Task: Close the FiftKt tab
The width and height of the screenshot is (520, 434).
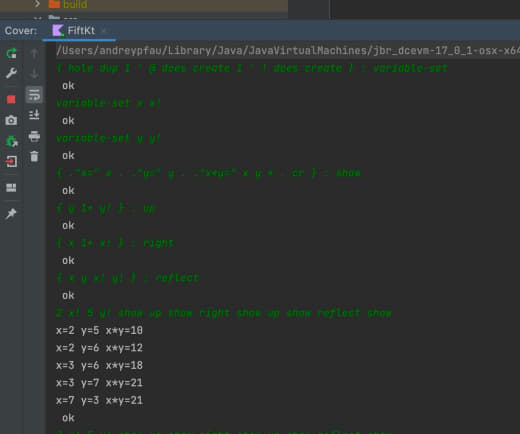Action: (x=104, y=31)
